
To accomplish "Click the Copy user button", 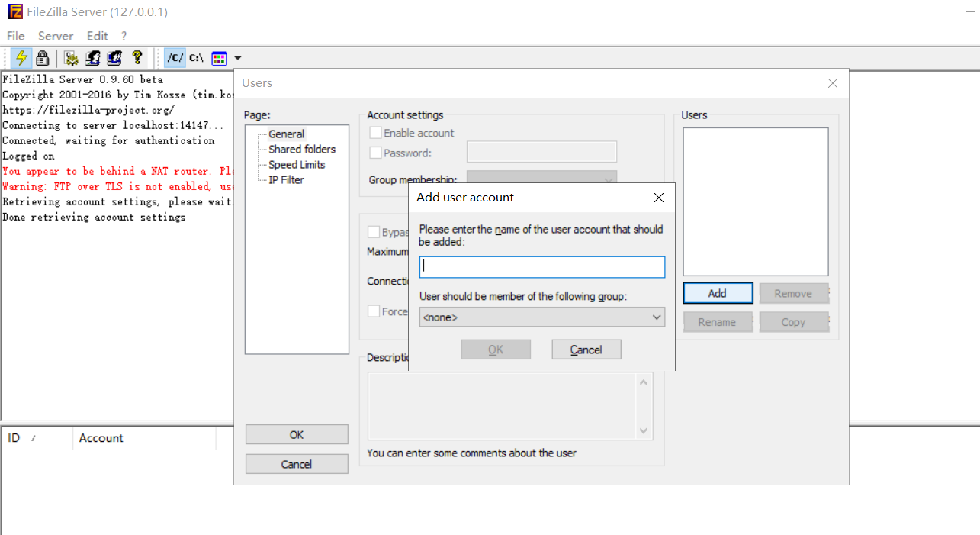I will 793,322.
